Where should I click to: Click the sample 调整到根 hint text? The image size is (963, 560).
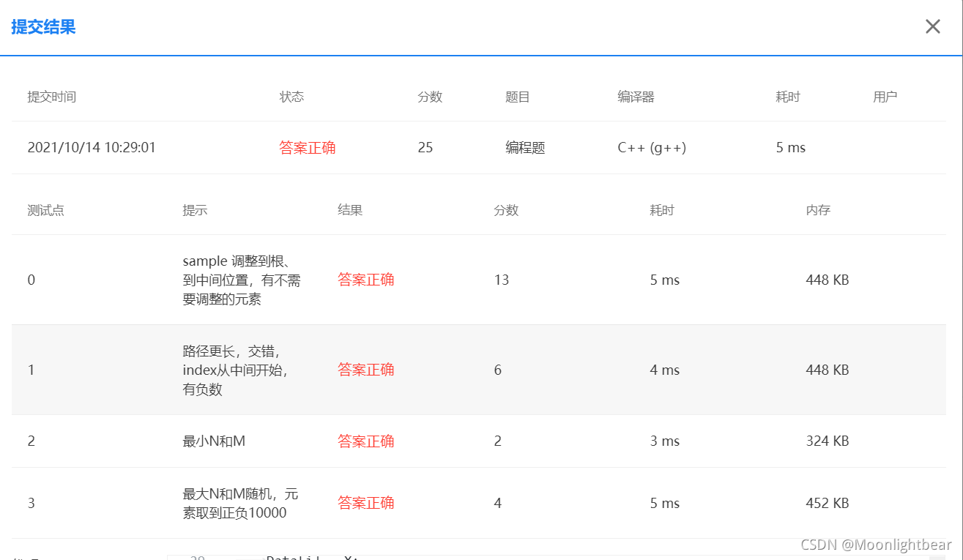point(242,280)
